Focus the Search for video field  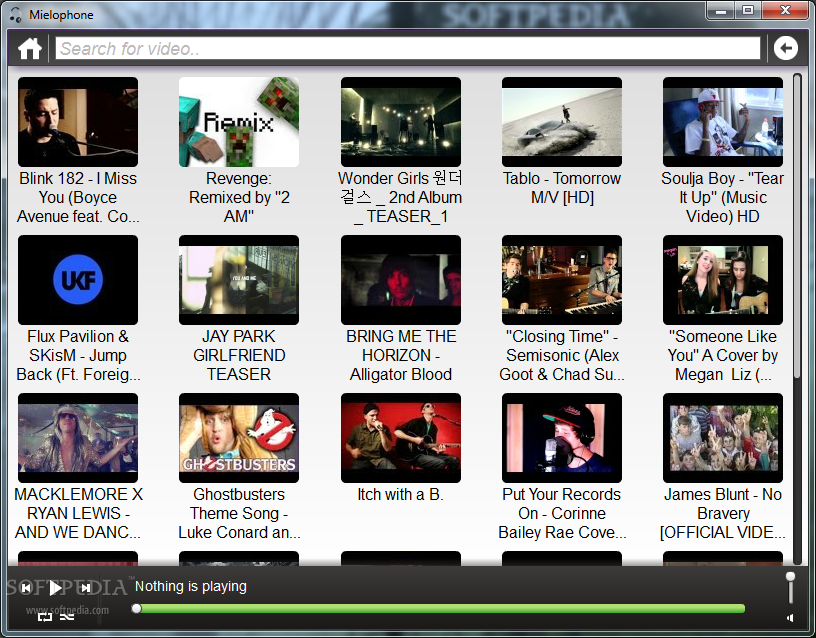[407, 48]
